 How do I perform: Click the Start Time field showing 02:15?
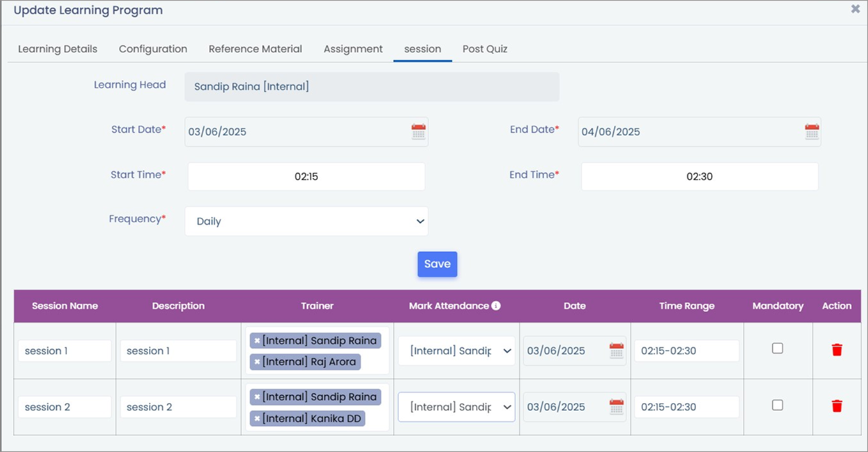click(x=307, y=177)
